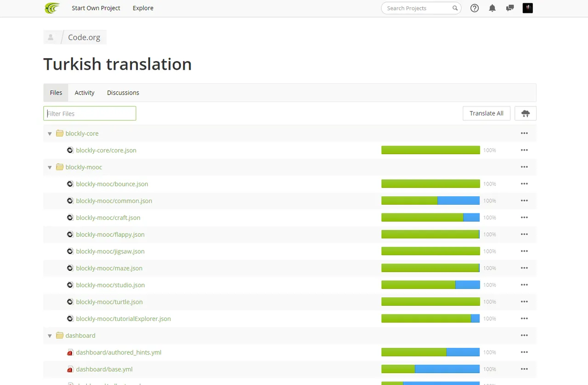Open blockly-mooc/maze.json file link
Screen dimensions: 588x385
pos(109,268)
